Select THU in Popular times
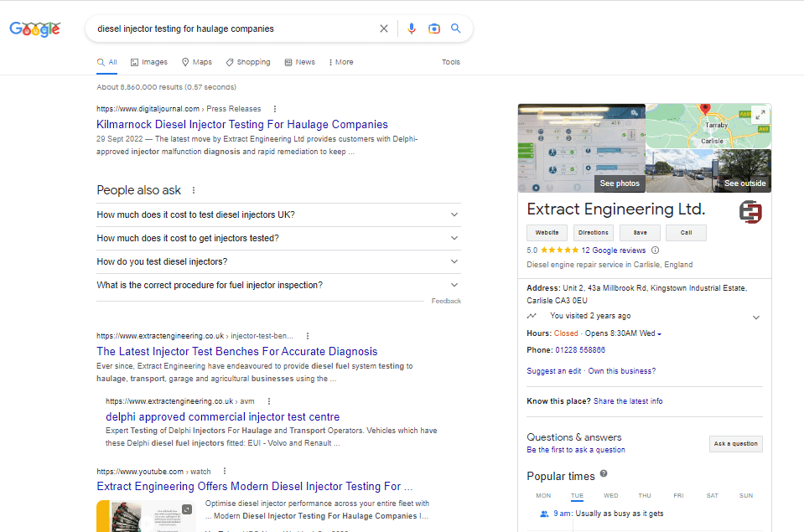 coord(645,496)
